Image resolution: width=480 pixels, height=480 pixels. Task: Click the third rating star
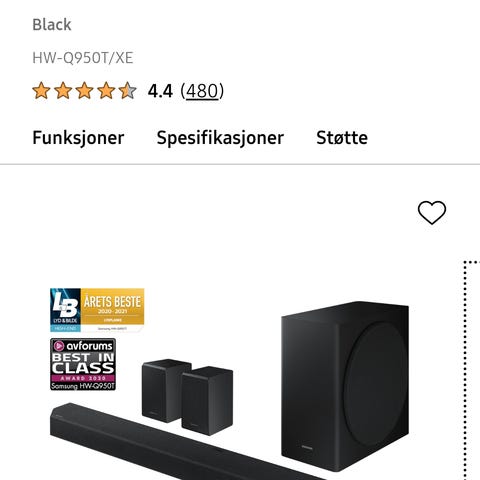pos(85,91)
